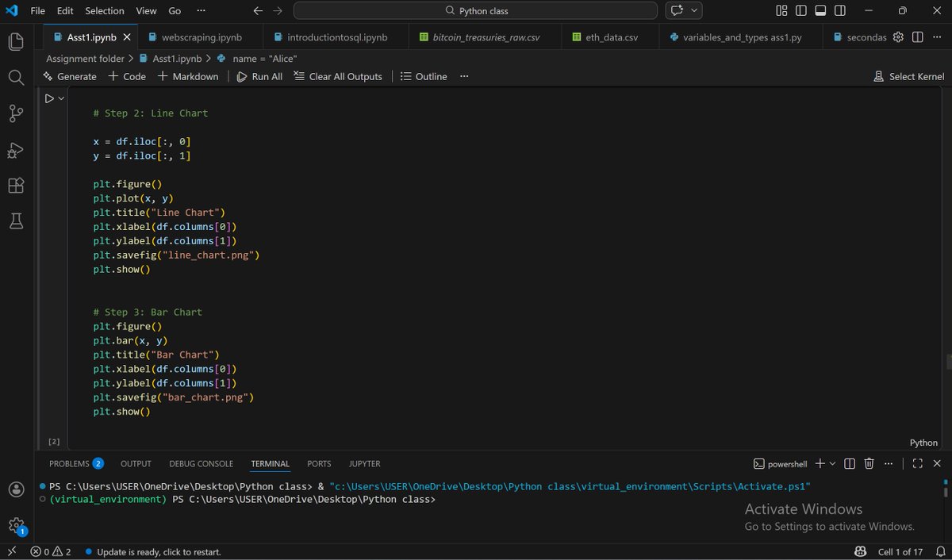
Task: Click Update is ready restart notice
Action: 152,551
